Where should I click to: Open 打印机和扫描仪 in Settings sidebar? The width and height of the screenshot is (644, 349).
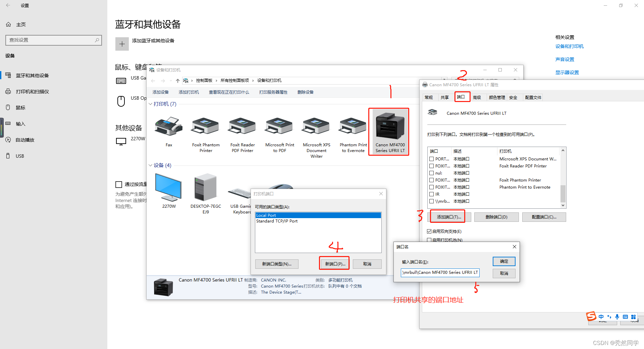point(32,92)
